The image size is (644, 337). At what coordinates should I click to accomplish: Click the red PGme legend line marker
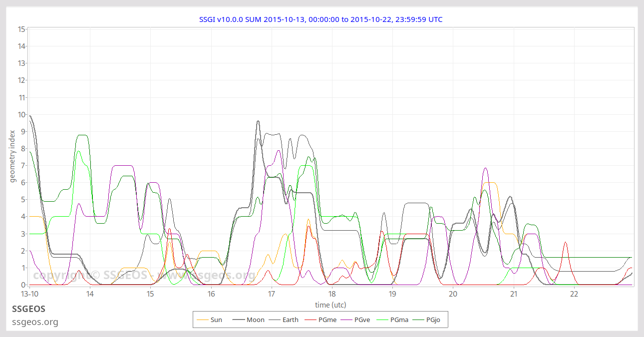click(311, 320)
